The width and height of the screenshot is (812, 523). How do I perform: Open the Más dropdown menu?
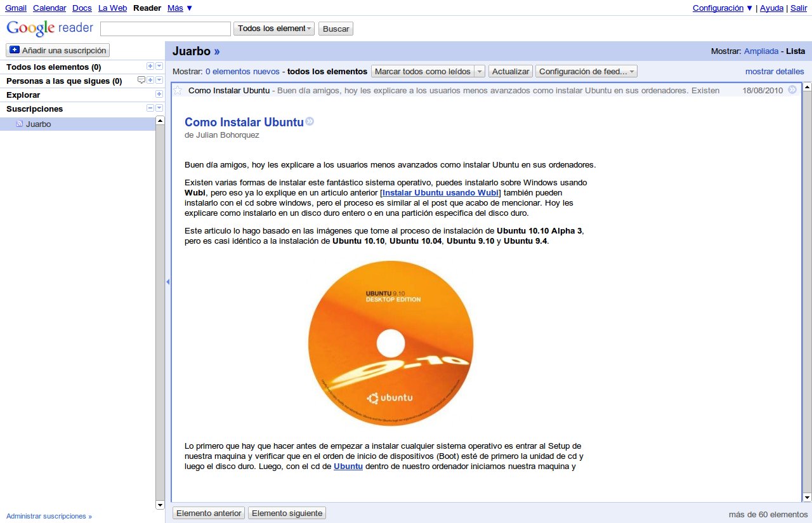pos(180,8)
